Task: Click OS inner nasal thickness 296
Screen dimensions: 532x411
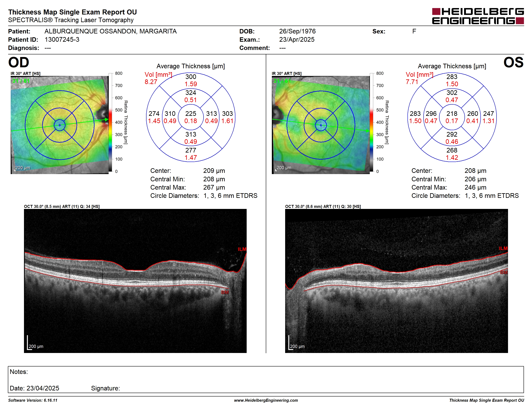Action: point(431,114)
